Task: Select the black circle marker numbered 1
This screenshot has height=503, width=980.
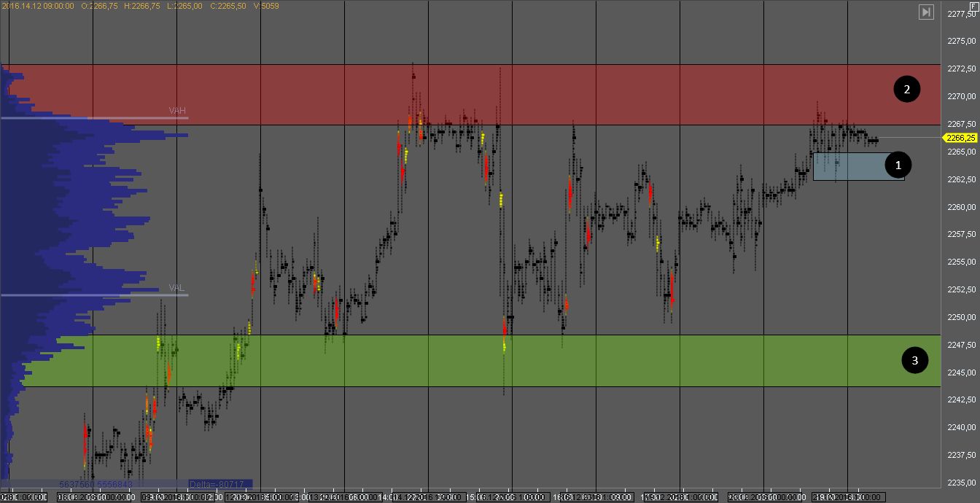Action: 898,165
